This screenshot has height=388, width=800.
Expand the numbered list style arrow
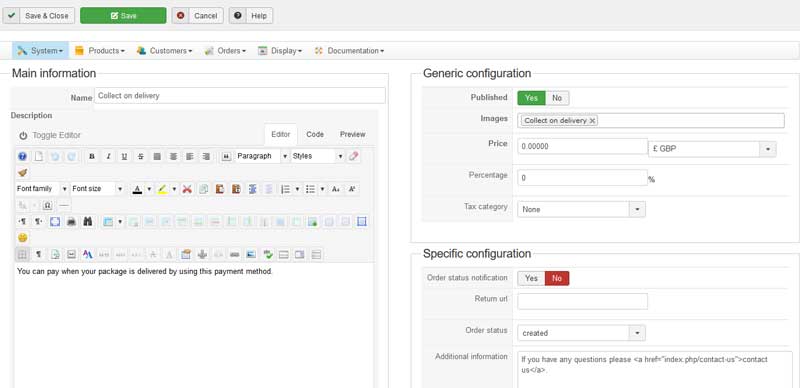(x=297, y=189)
